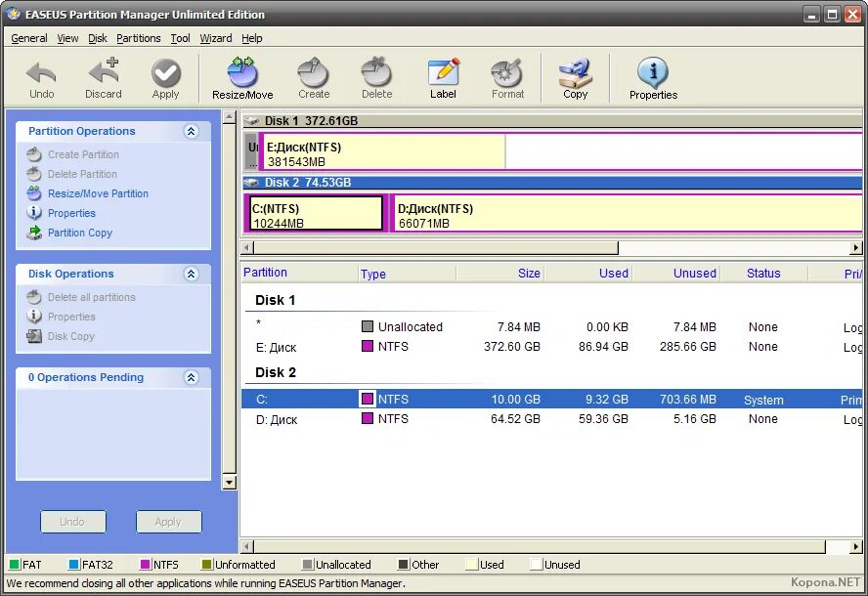Click the Used column header
Screen dimensions: 868x596
coord(588,273)
